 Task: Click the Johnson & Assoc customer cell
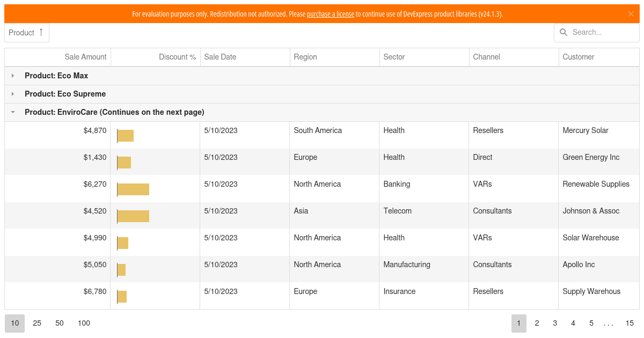[599, 216]
